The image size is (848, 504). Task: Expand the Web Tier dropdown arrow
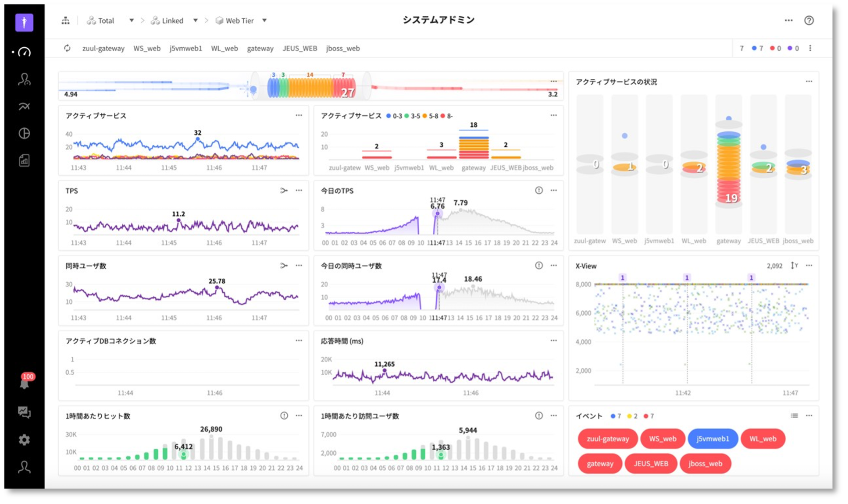[x=264, y=21]
